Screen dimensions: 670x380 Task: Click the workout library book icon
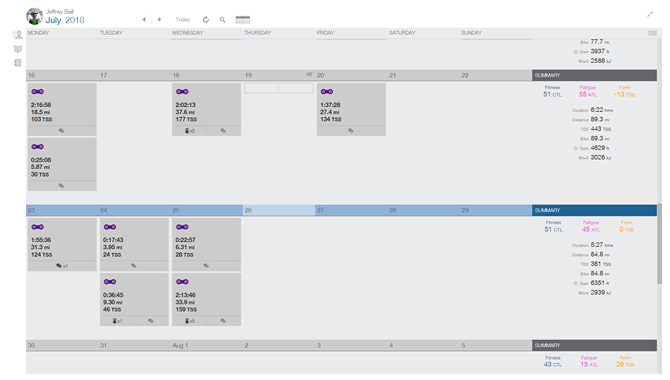click(18, 49)
